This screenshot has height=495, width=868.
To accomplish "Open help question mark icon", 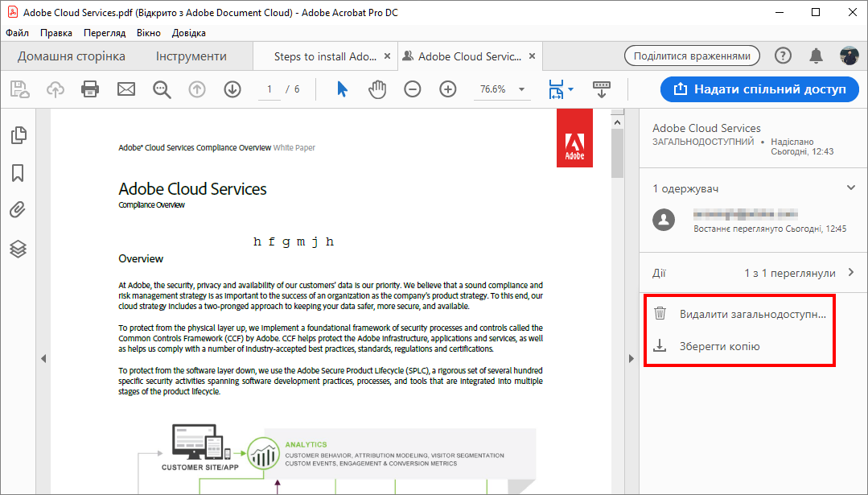I will (x=783, y=56).
